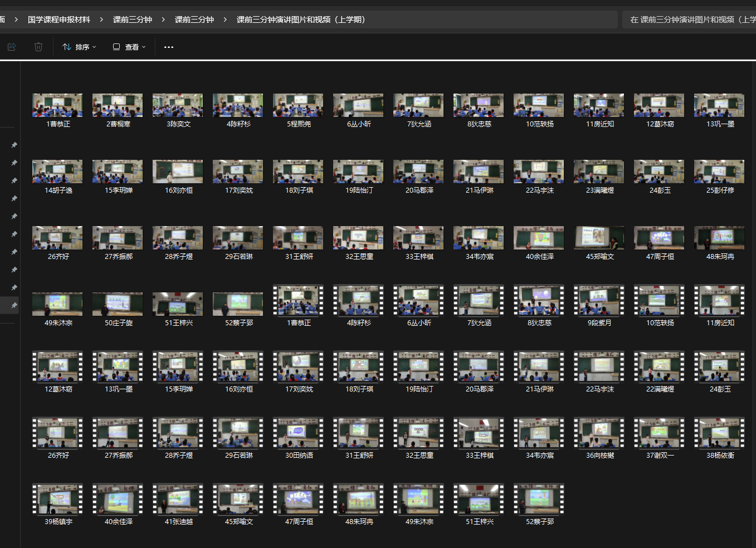
Task: Click the 课前三分钟演讲图片和视频（上学期） breadcrumb
Action: 301,19
